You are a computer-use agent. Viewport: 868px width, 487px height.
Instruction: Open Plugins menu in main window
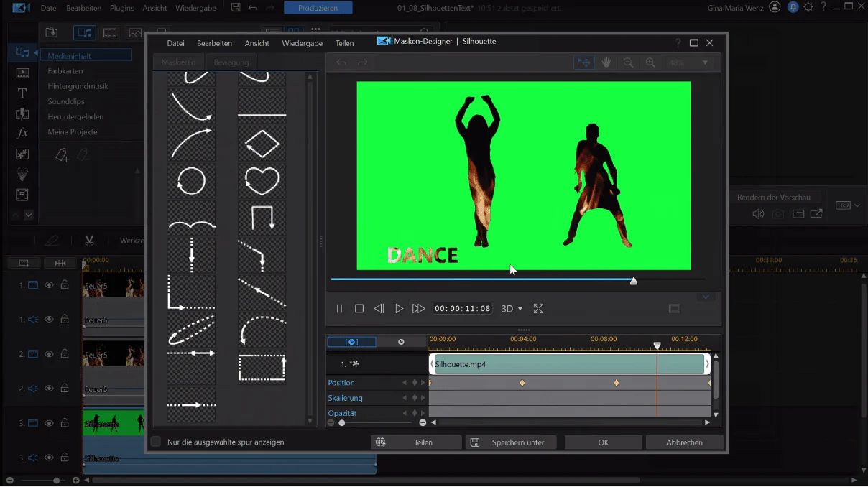tap(121, 8)
